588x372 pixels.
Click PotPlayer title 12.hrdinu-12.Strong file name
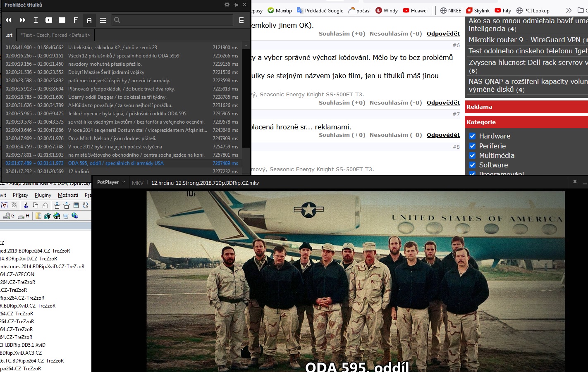click(x=205, y=183)
